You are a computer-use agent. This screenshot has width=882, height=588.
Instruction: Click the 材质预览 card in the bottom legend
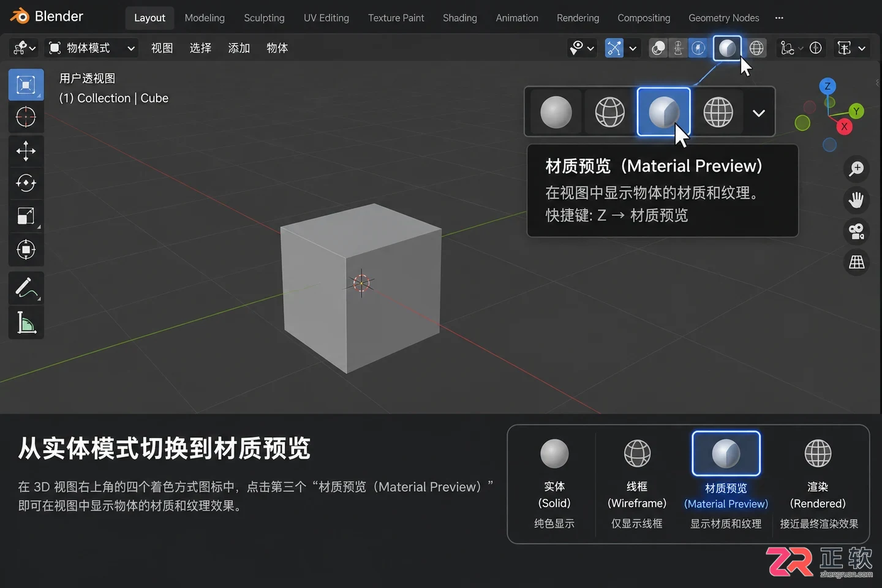point(726,479)
